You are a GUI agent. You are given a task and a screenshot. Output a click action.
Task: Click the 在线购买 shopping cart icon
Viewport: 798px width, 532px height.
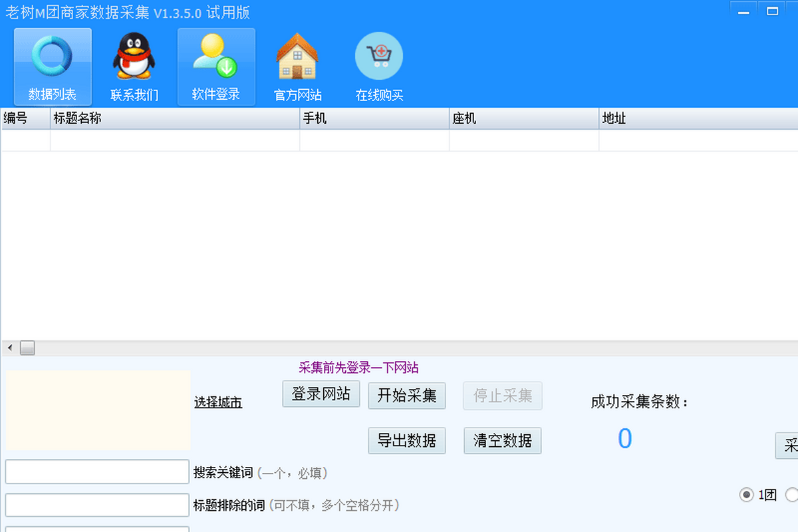point(379,66)
